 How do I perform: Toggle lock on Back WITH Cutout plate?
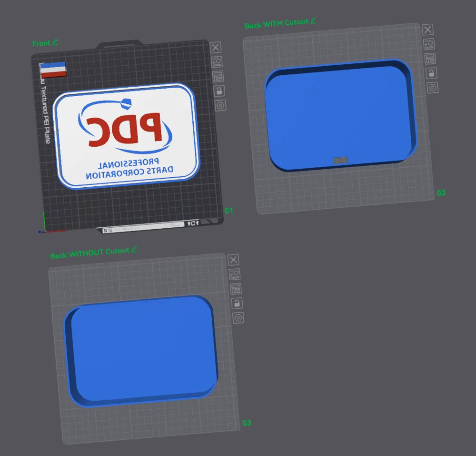point(431,73)
